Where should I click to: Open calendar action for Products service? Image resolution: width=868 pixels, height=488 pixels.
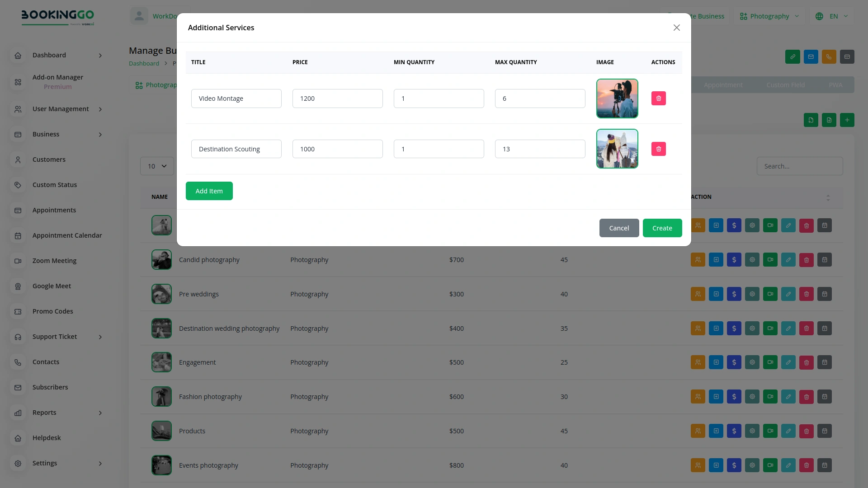825,431
